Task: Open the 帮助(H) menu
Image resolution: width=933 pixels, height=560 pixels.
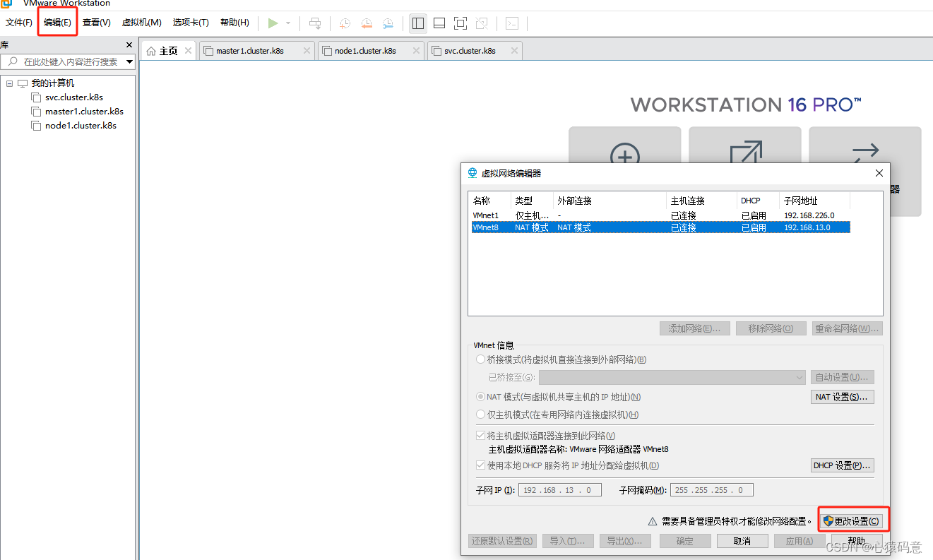Action: pyautogui.click(x=234, y=23)
